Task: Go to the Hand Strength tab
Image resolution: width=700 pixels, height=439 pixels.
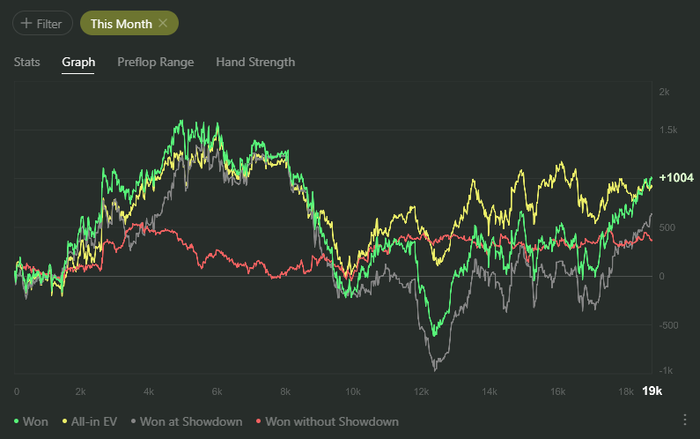Action: pos(255,62)
